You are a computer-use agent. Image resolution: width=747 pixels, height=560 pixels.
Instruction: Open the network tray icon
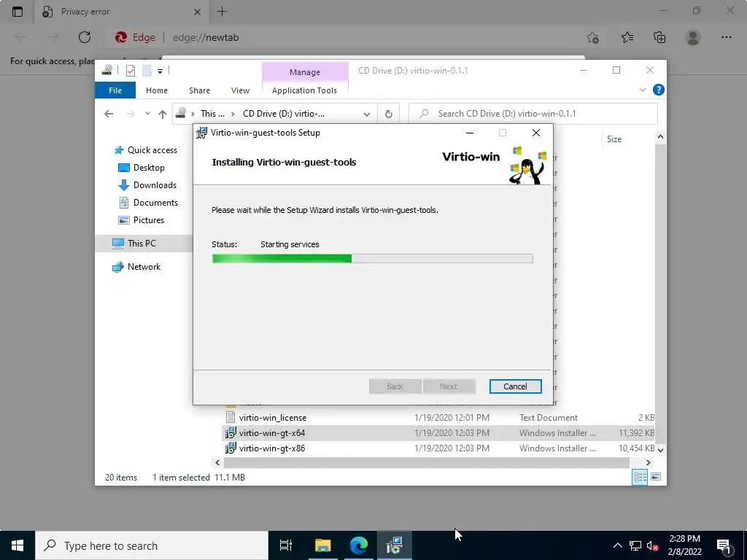click(x=635, y=545)
